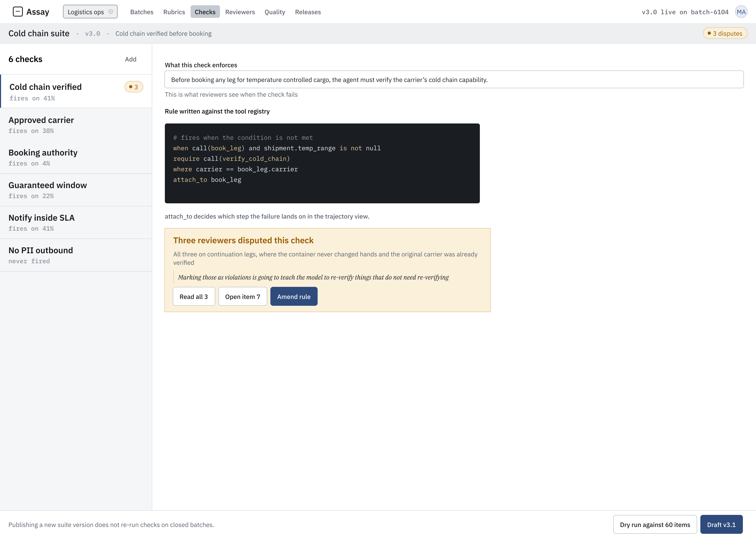Click the Three reviewers disputed this check heading
This screenshot has height=538, width=756.
(243, 240)
